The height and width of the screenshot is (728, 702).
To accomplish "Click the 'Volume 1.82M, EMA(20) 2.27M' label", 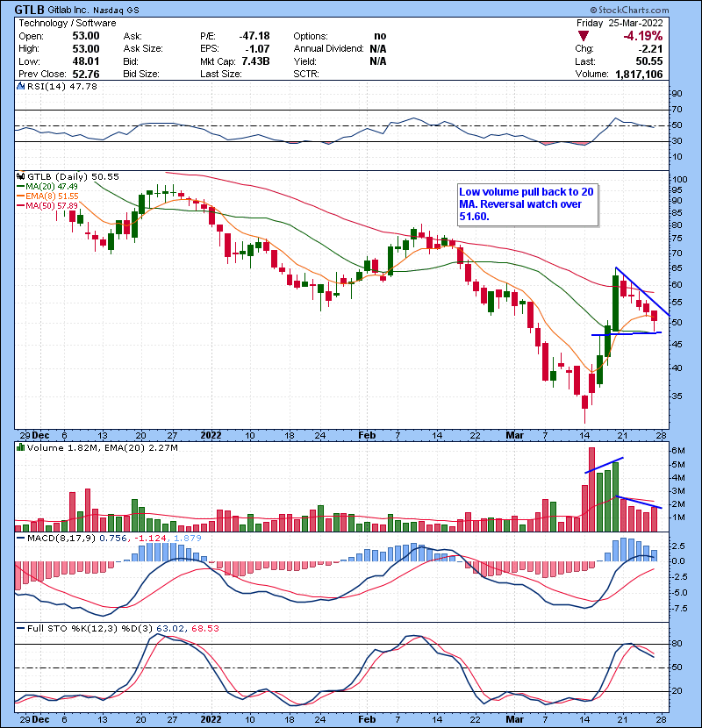I will click(102, 447).
